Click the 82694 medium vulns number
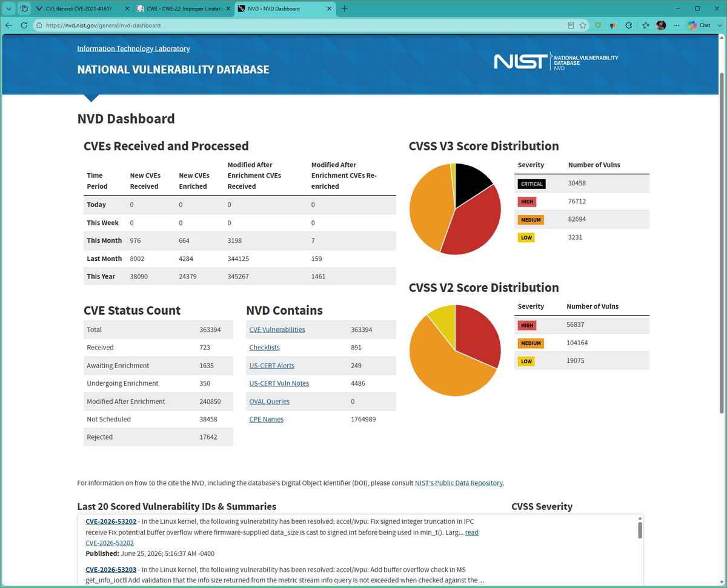 [x=577, y=219]
